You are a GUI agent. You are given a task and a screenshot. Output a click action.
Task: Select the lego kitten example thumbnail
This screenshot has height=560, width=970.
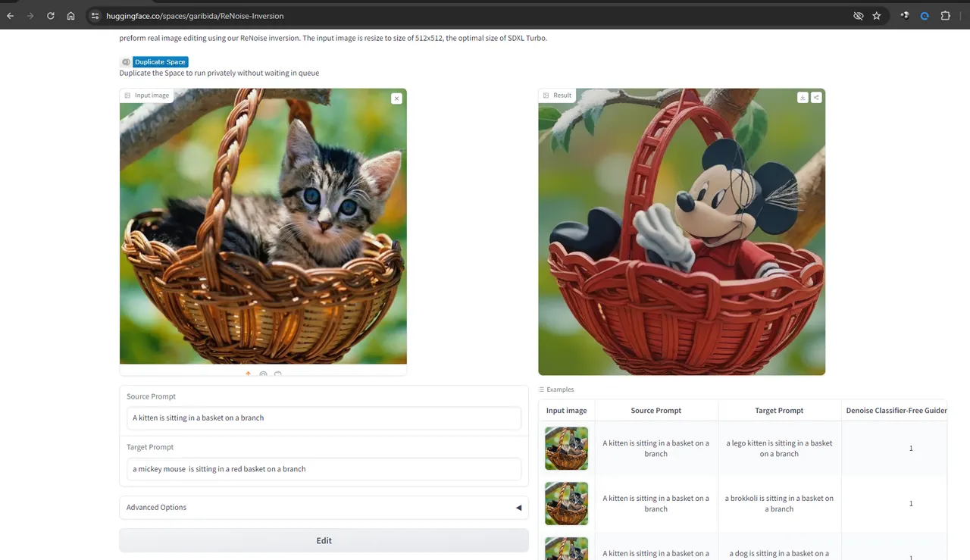click(566, 448)
